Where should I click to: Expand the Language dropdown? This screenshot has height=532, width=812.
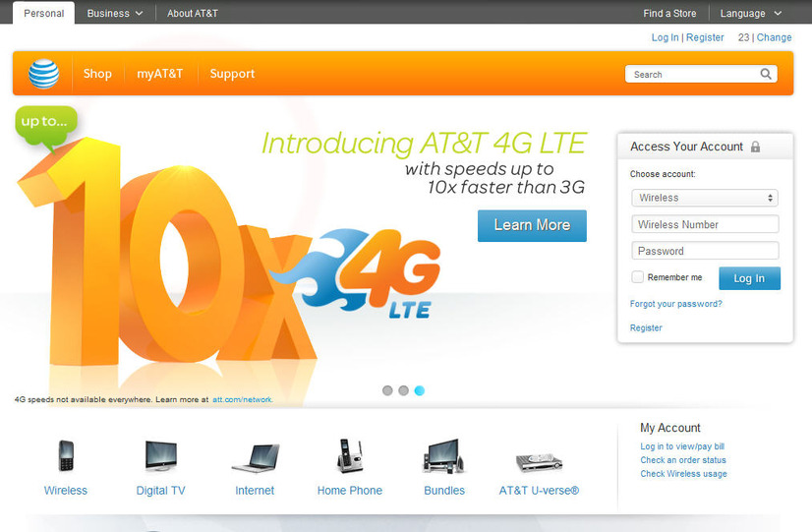[x=750, y=14]
